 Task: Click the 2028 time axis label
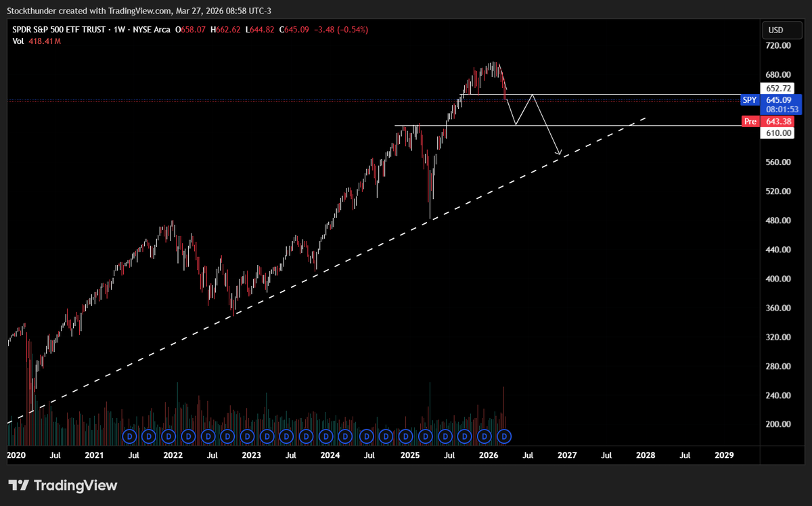click(646, 456)
